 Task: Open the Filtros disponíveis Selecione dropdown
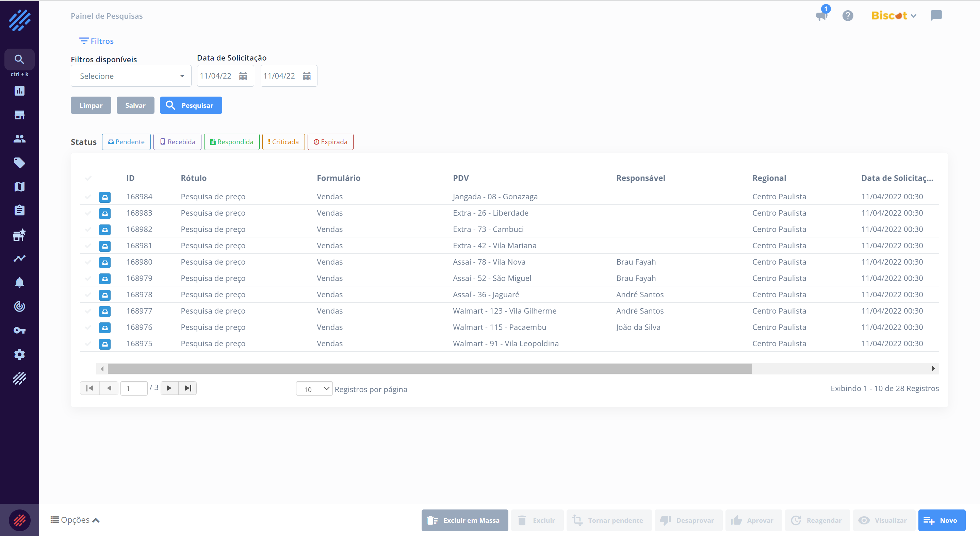pyautogui.click(x=131, y=76)
